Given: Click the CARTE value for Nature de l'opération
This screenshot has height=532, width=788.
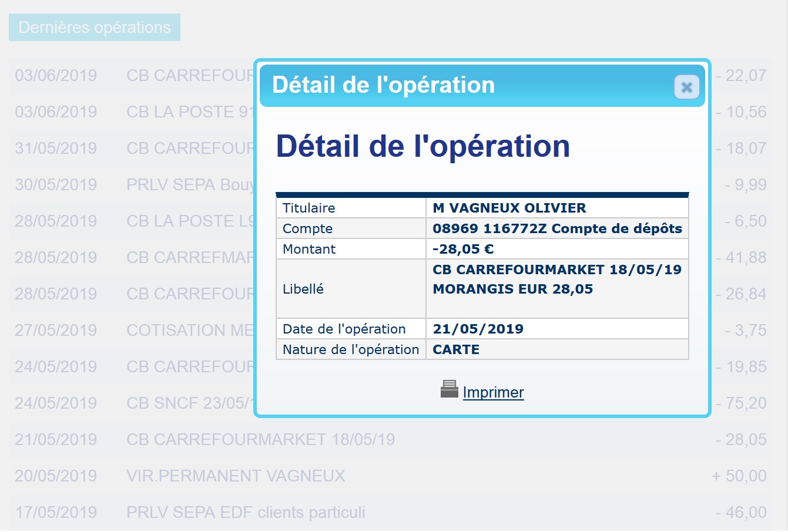Looking at the screenshot, I should tap(456, 349).
